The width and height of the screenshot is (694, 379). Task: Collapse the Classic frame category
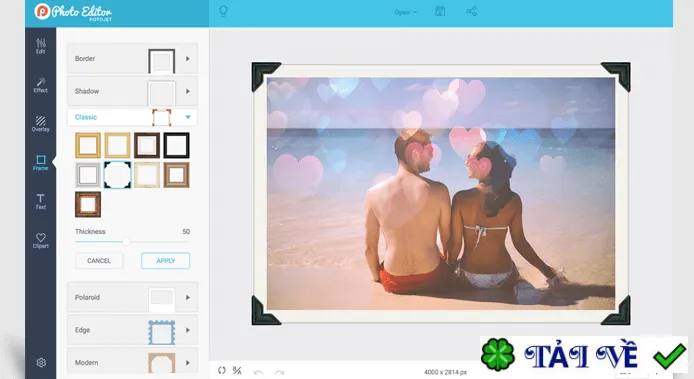[132, 117]
